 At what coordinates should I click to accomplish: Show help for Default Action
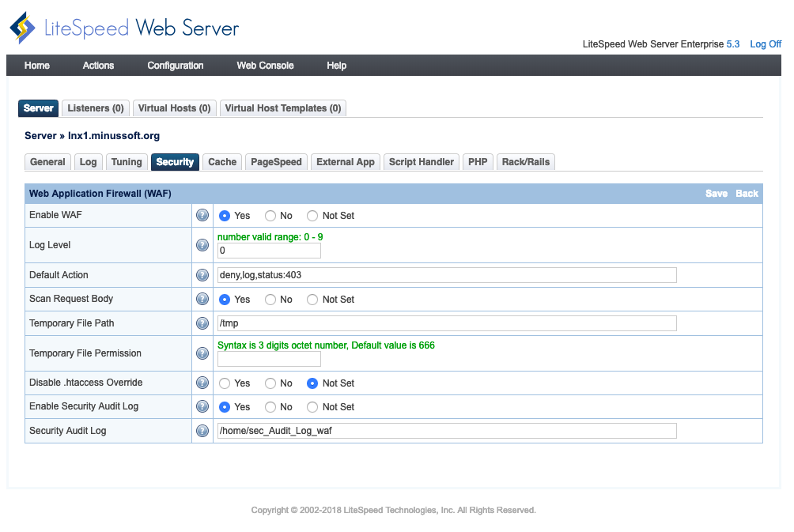202,275
